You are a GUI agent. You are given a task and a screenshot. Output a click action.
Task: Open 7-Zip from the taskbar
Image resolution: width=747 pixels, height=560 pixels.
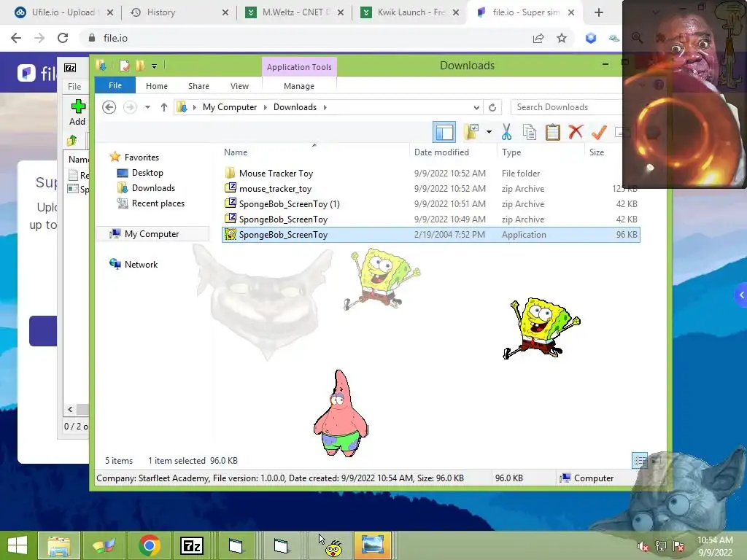tap(192, 545)
